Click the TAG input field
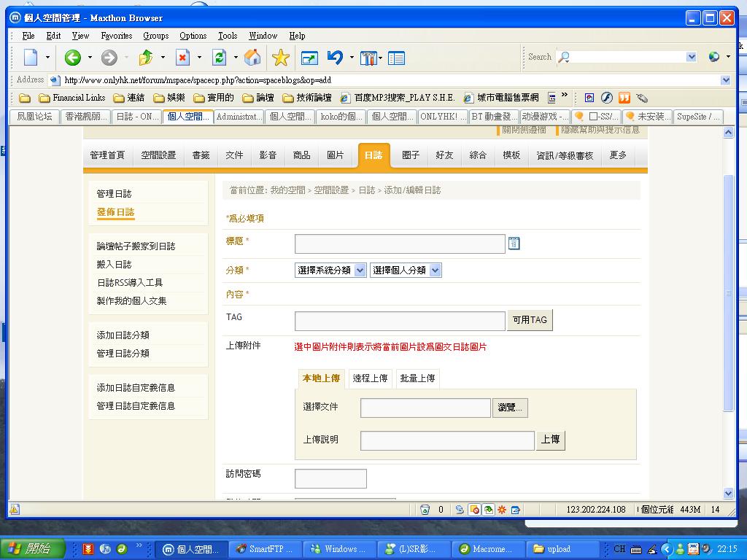Screen dimensions: 747x560 point(400,321)
